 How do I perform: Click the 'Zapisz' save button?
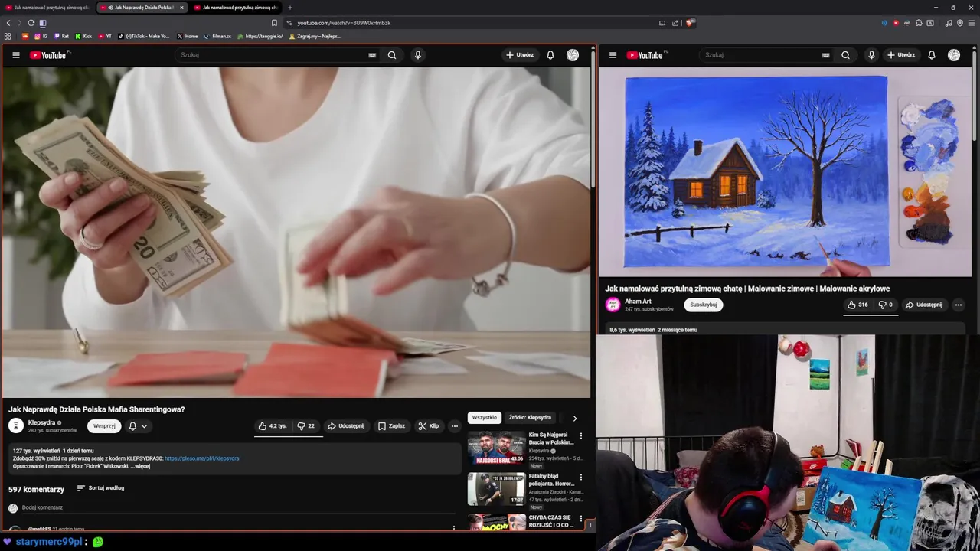392,426
